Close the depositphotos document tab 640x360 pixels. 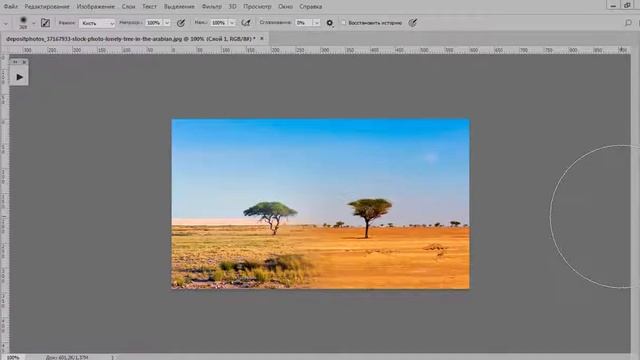[262, 39]
